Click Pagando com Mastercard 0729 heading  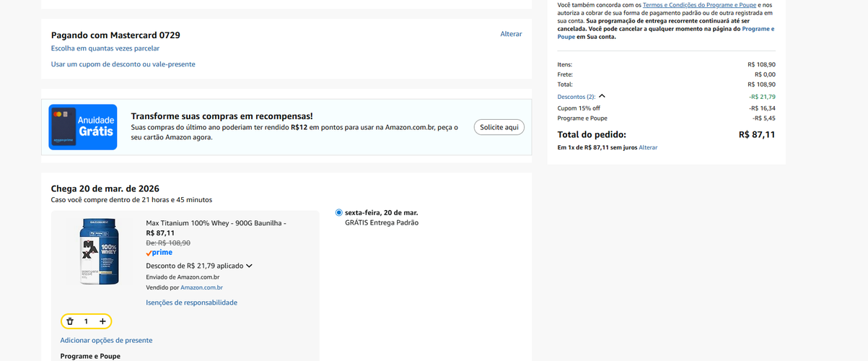point(115,35)
